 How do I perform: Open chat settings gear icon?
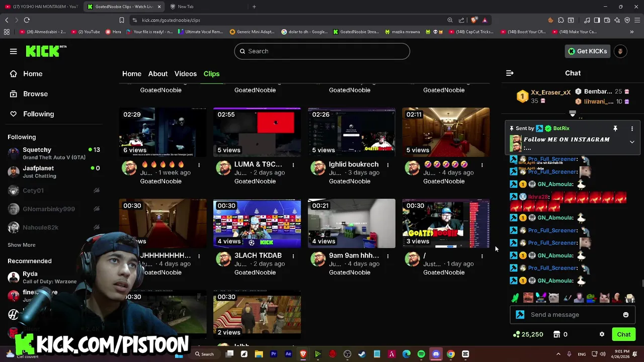click(602, 334)
